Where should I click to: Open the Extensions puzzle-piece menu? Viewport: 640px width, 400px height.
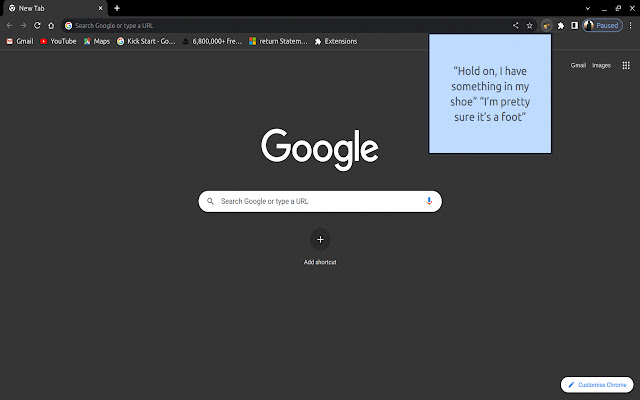point(561,25)
